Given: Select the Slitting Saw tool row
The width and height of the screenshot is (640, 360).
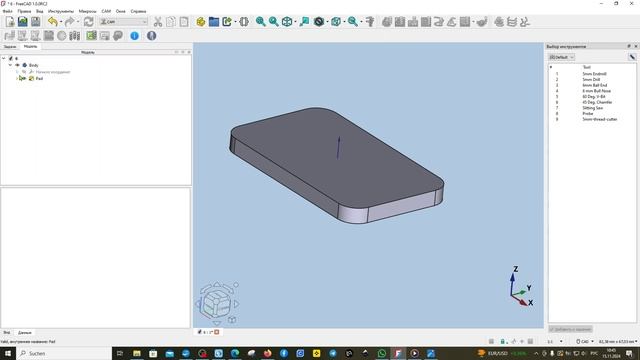Looking at the screenshot, I should tap(592, 108).
